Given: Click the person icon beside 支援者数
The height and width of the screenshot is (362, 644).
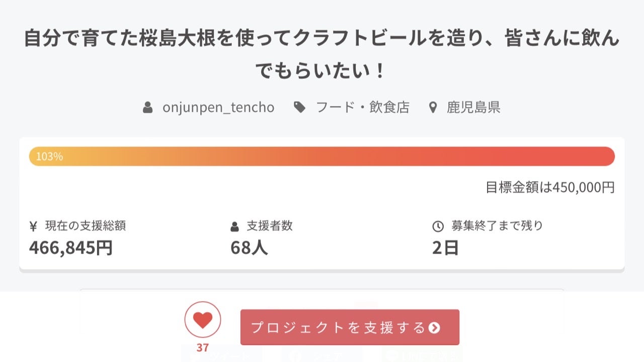Looking at the screenshot, I should 234,226.
